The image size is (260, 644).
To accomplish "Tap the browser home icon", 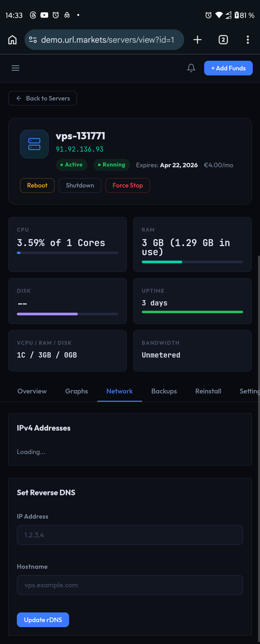I will (12, 40).
